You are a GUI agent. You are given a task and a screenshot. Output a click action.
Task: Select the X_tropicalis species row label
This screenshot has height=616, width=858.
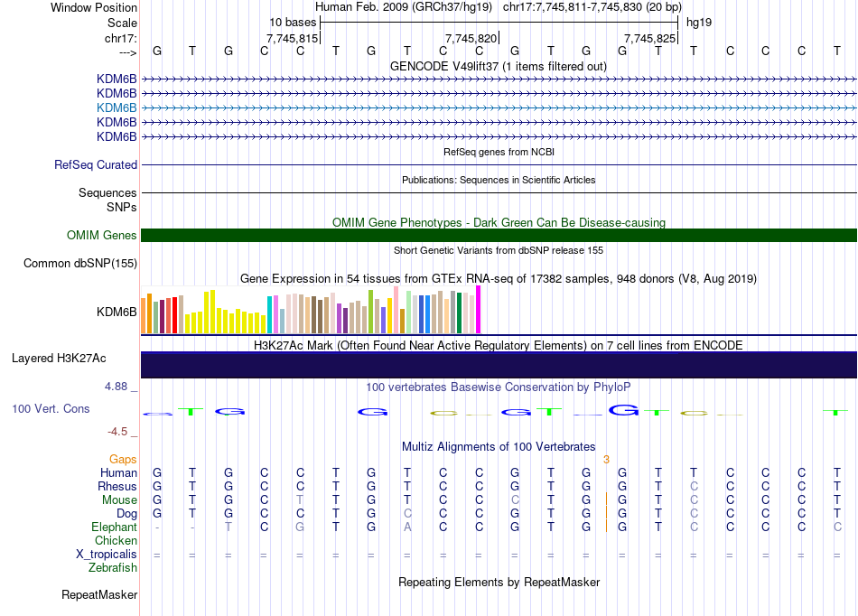click(x=107, y=555)
